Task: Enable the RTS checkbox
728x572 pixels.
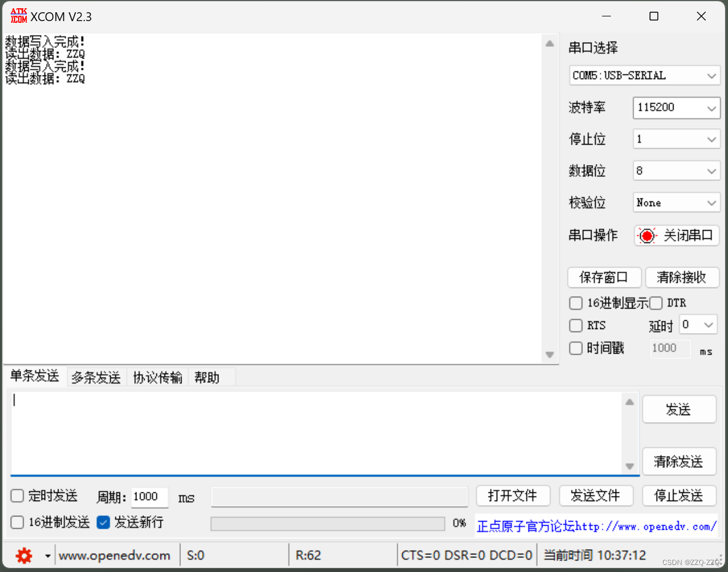Action: (x=576, y=326)
